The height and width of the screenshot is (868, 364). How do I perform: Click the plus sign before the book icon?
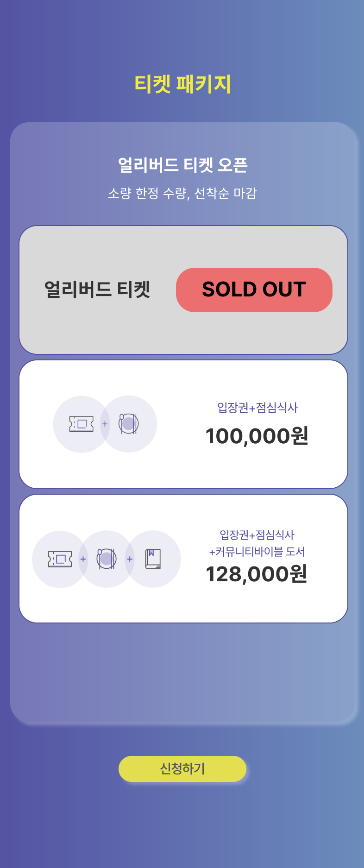[130, 559]
